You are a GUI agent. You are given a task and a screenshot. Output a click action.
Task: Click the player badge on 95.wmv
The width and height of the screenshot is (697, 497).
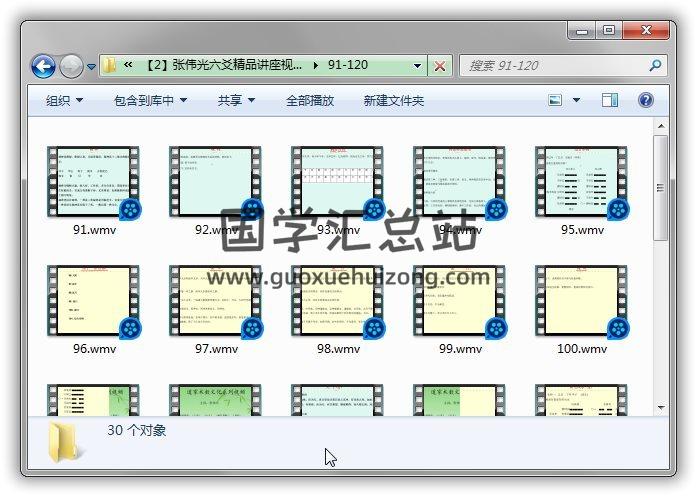tap(618, 209)
